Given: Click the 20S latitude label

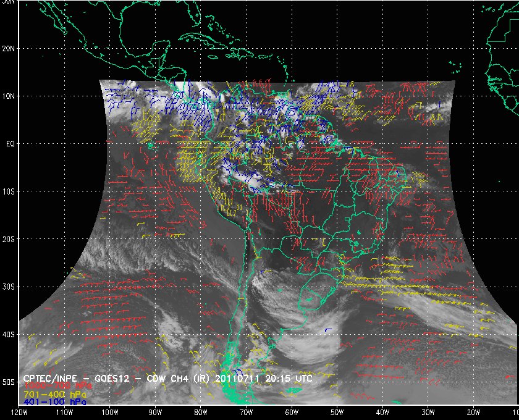Looking at the screenshot, I should coord(8,239).
